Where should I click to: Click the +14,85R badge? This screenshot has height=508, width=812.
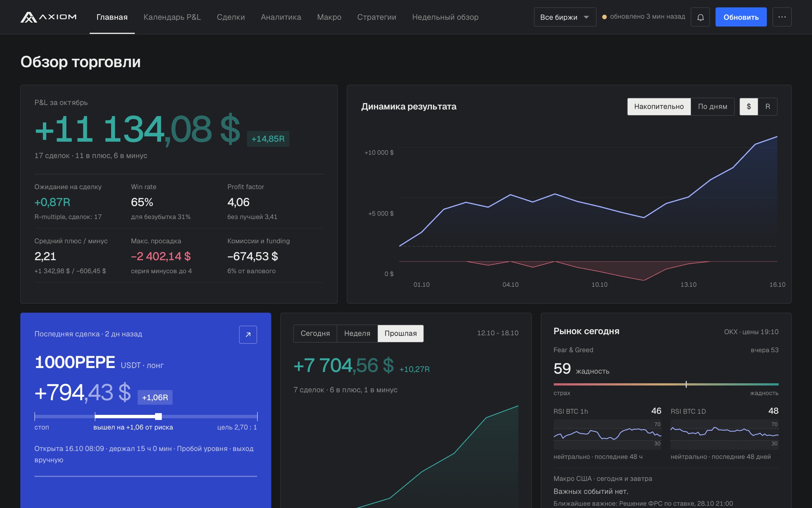pyautogui.click(x=268, y=139)
